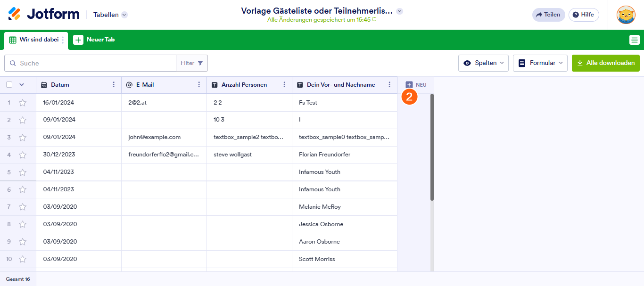Select name cell Melanie McRoy

pyautogui.click(x=345, y=207)
